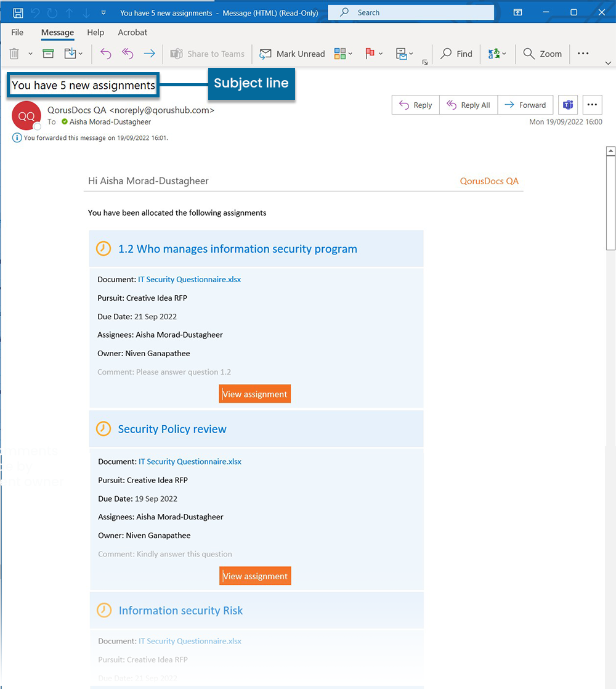Switch to the Message tab
This screenshot has height=689, width=616.
point(57,33)
